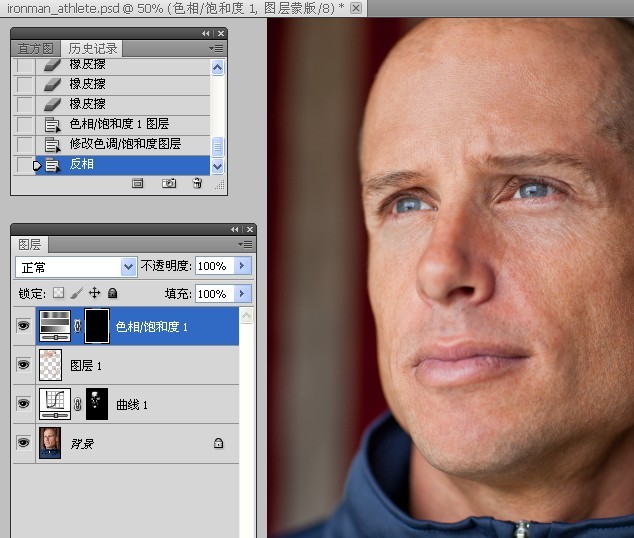Toggle mask link icon on 曲线 1

pos(78,404)
